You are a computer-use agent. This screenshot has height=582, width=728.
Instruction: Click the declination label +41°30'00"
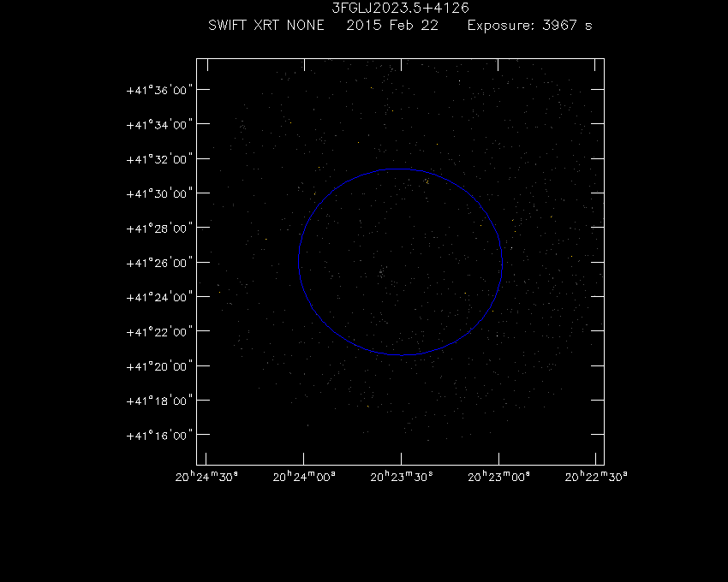click(159, 193)
